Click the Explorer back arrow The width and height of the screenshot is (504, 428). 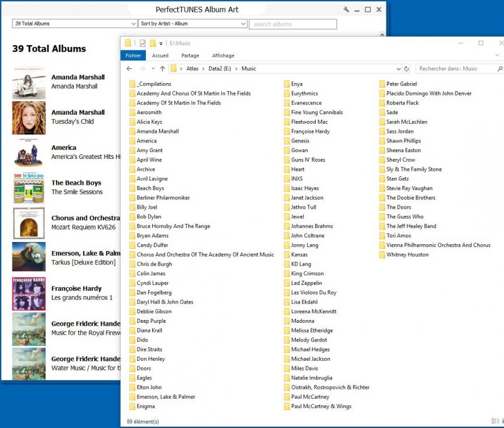[x=130, y=68]
